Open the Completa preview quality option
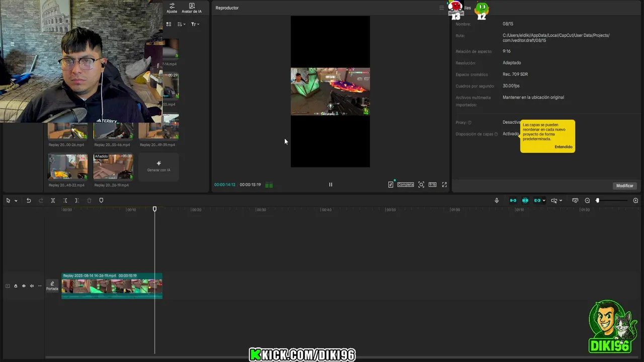The image size is (644, 362). (x=406, y=185)
